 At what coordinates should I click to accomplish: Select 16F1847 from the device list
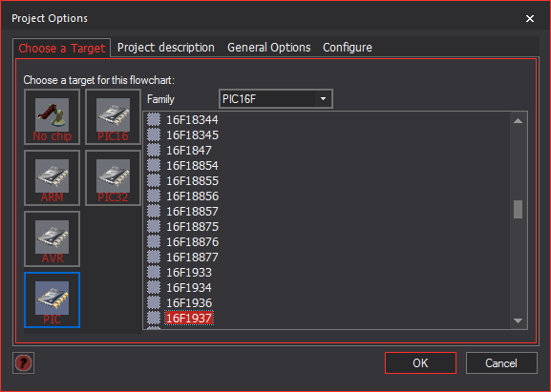pyautogui.click(x=189, y=150)
